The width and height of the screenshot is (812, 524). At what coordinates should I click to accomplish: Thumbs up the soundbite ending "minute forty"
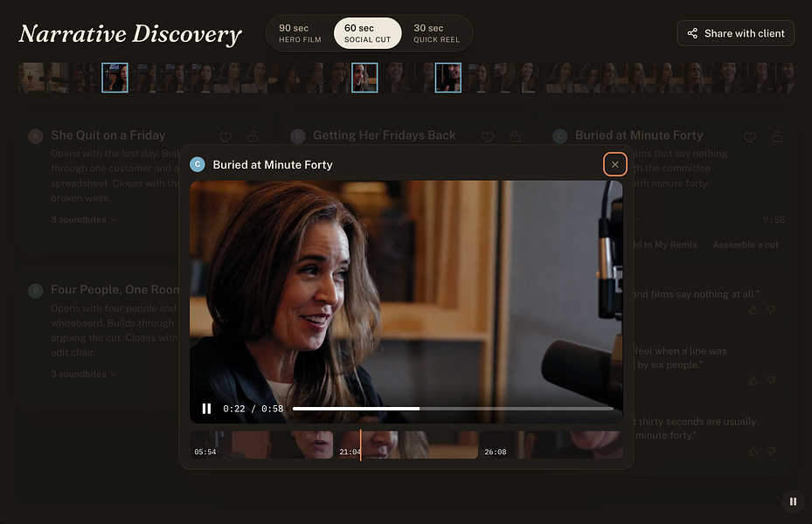(x=753, y=452)
